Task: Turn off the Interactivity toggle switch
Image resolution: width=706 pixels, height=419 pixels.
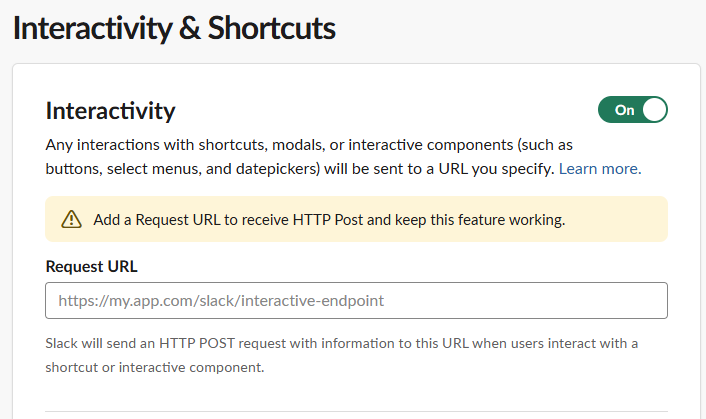Action: click(633, 109)
